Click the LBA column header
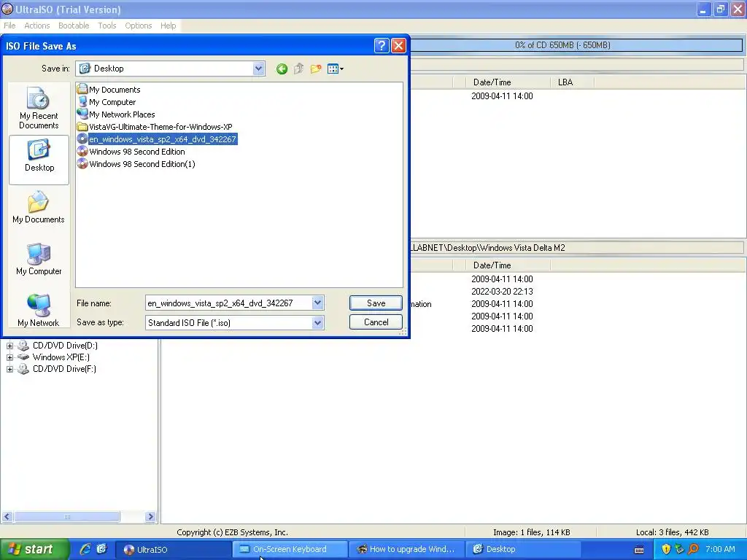Screen dimensions: 747x560 572,82
